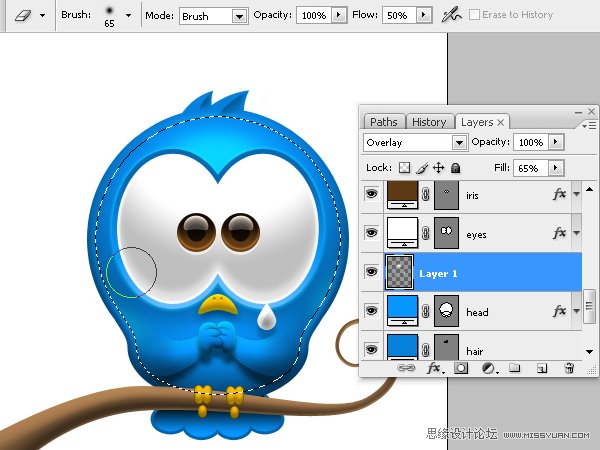600x450 pixels.
Task: Click the Eraser tool icon in options bar
Action: pyautogui.click(x=23, y=16)
